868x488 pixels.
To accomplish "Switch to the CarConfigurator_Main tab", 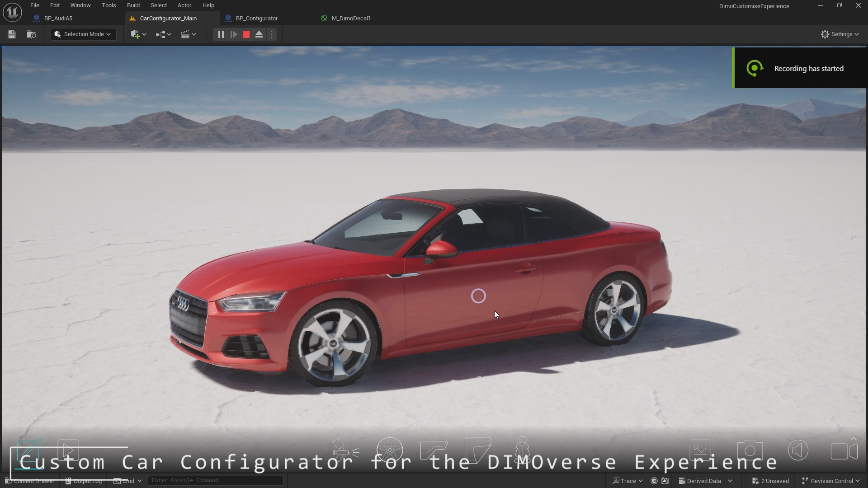I will (x=168, y=19).
